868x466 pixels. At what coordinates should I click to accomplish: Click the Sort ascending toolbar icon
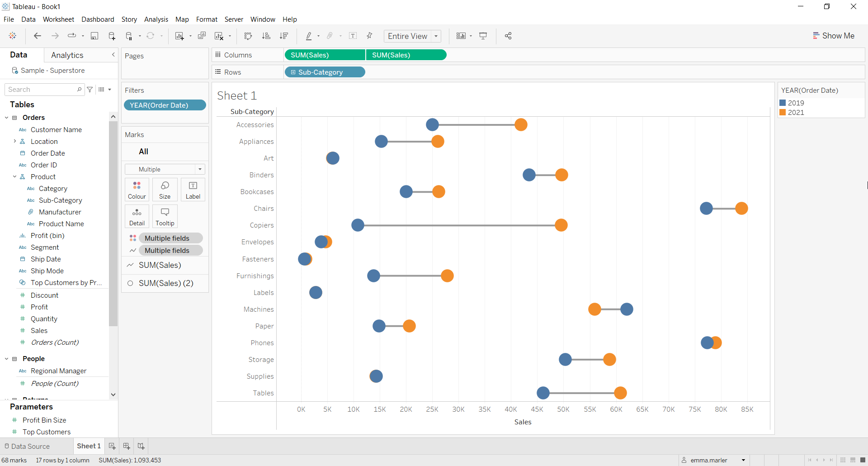pos(266,36)
